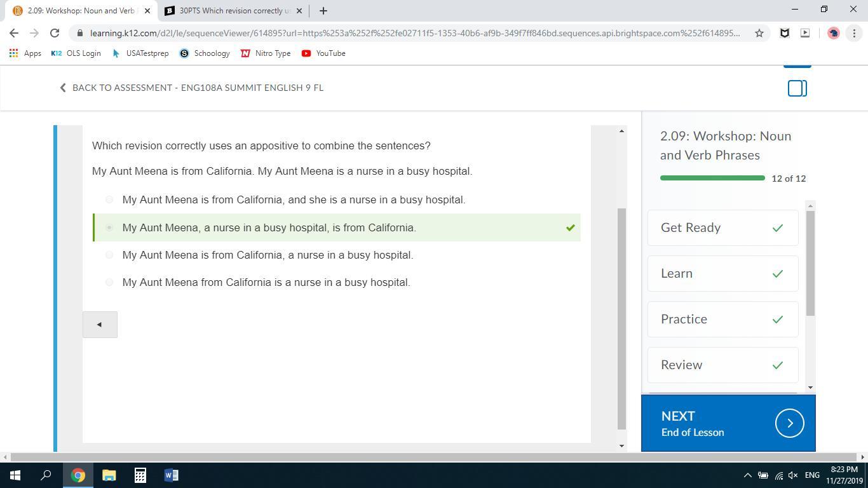Click the previous question arrow button
Image resolution: width=868 pixels, height=488 pixels.
(100, 325)
